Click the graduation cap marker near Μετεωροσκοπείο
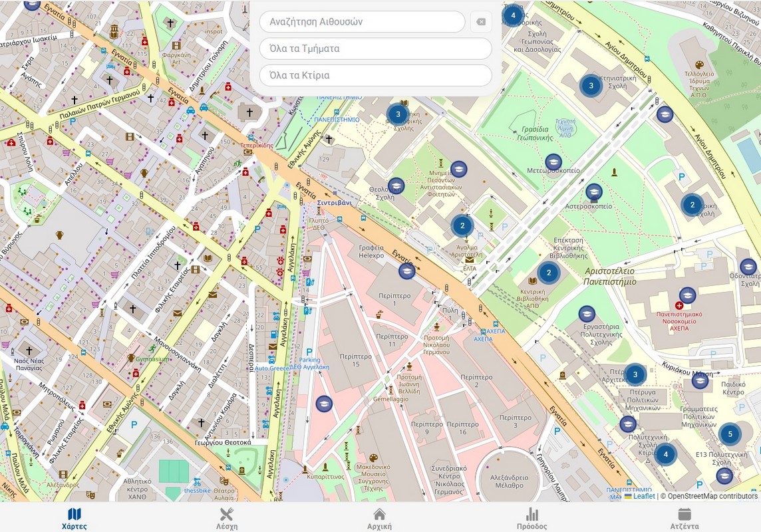Screen dimensions: 761x532 553,162
